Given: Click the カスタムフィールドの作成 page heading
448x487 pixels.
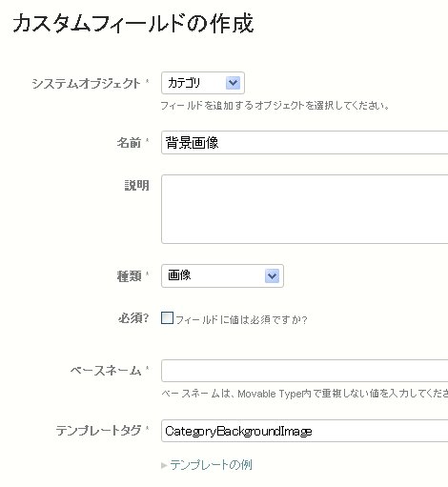Looking at the screenshot, I should click(x=133, y=23).
